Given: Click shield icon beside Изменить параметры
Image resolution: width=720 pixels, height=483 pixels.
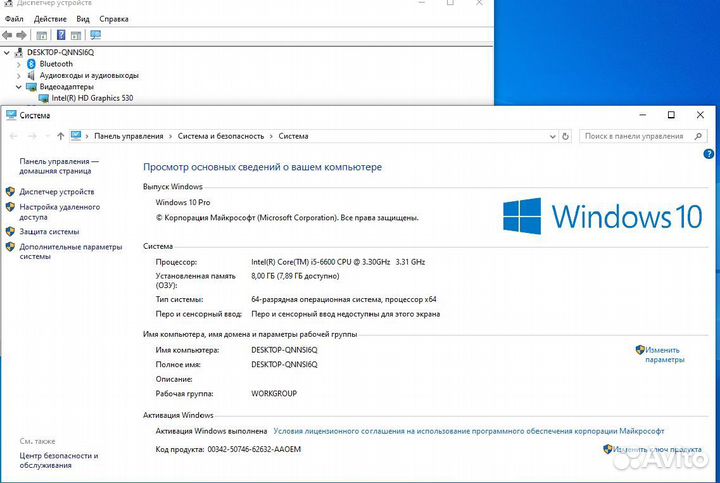Looking at the screenshot, I should pos(640,350).
